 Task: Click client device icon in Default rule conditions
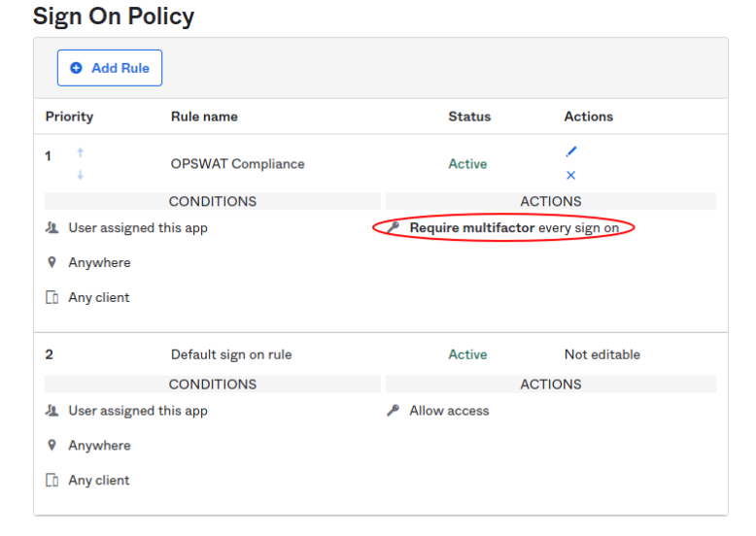coord(52,481)
